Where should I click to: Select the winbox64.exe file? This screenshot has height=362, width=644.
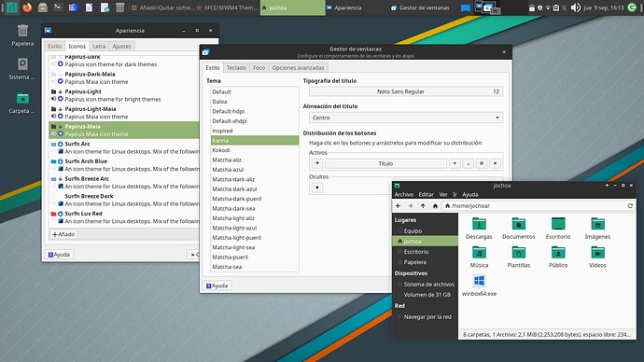479,285
